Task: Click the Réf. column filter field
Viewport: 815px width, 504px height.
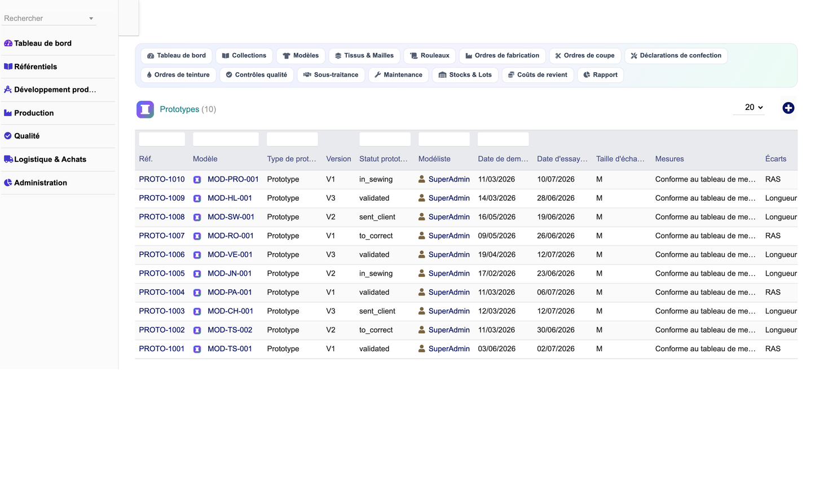Action: 162,139
